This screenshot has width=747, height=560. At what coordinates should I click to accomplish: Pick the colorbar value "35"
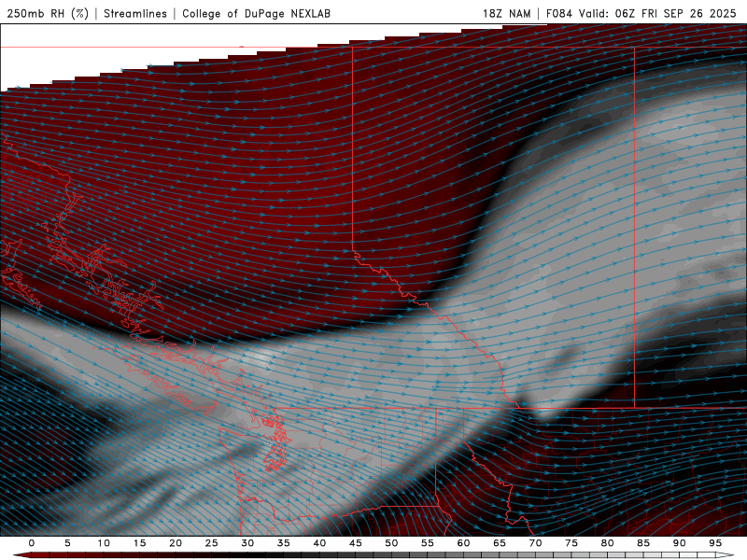284,543
